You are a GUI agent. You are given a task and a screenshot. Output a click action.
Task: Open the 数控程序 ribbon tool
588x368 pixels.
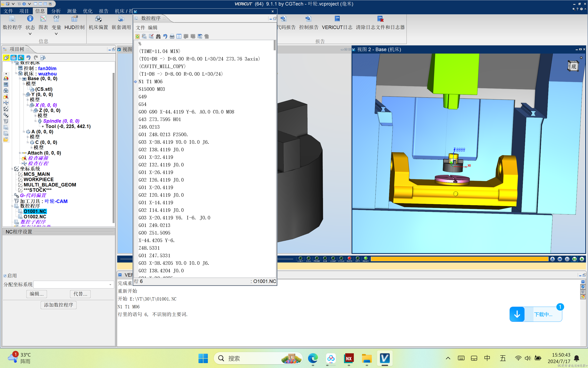pyautogui.click(x=12, y=23)
